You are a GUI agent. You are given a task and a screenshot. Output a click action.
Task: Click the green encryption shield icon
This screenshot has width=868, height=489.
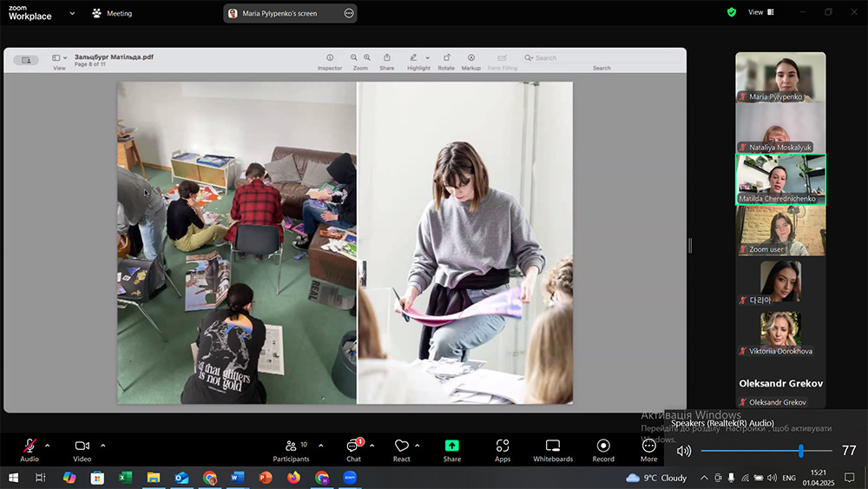pyautogui.click(x=731, y=12)
